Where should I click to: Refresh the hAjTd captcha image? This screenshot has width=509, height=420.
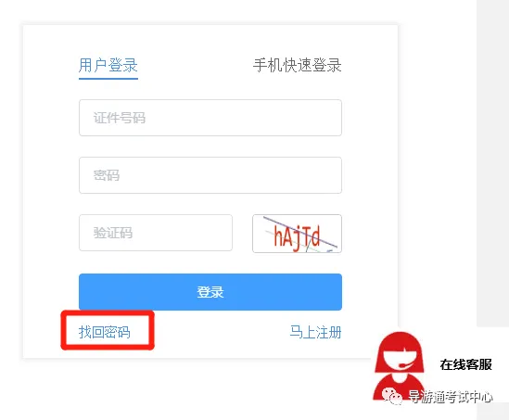coord(297,234)
